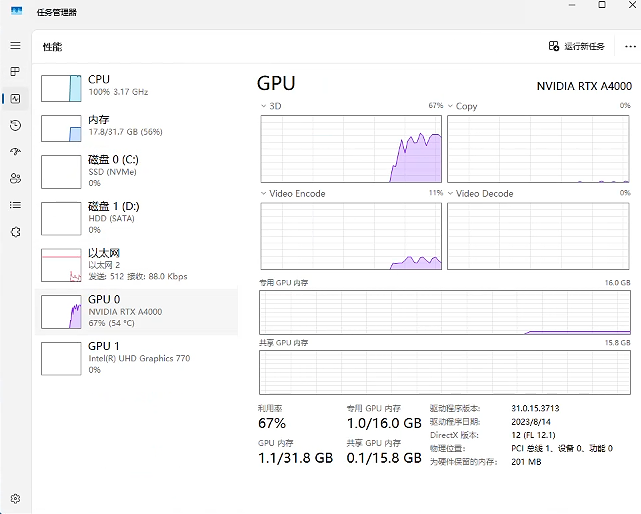641x514 pixels.
Task: Select CPU in the performance list
Action: pyautogui.click(x=137, y=86)
